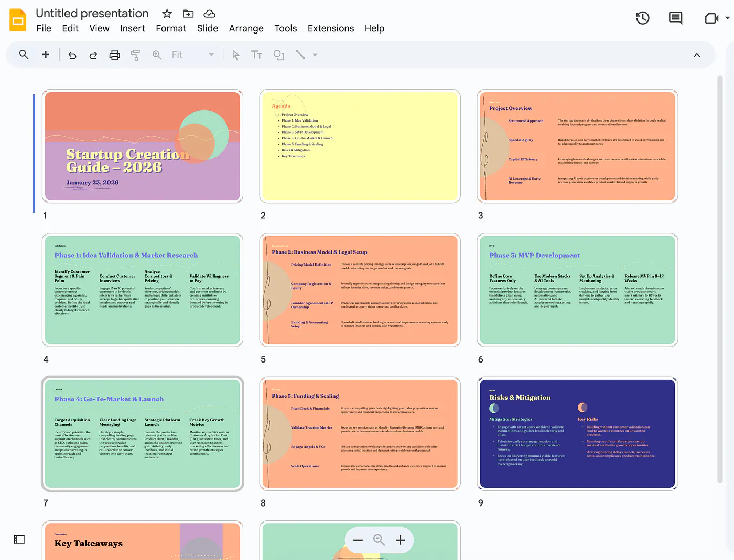
Task: Open the Slide menu
Action: [x=208, y=28]
